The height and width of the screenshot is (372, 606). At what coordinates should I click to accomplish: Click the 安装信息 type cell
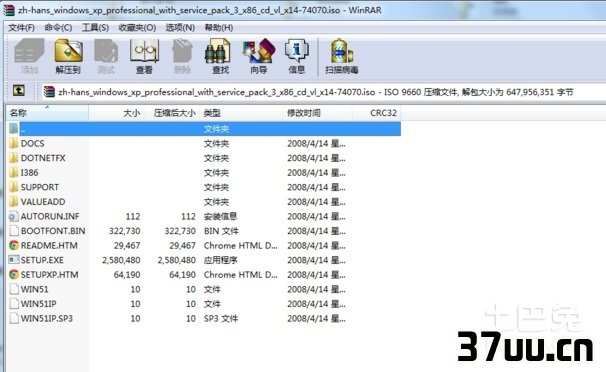click(220, 216)
